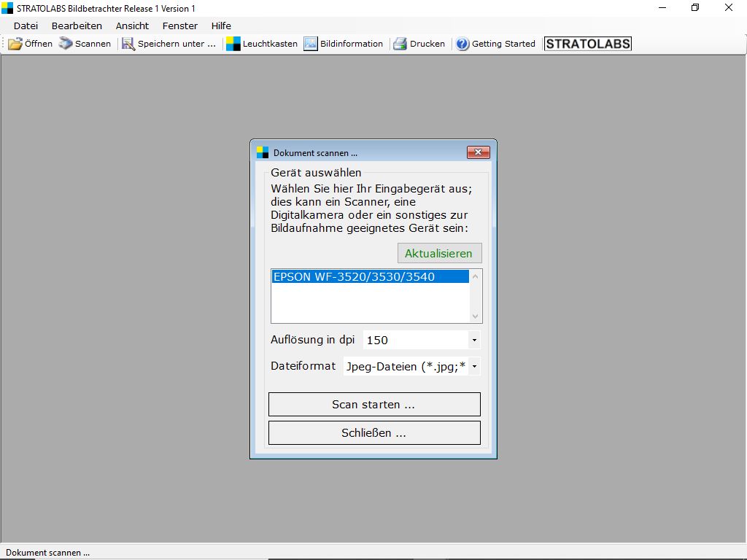
Task: Expand the Dateiformat dropdown arrow
Action: click(x=474, y=367)
